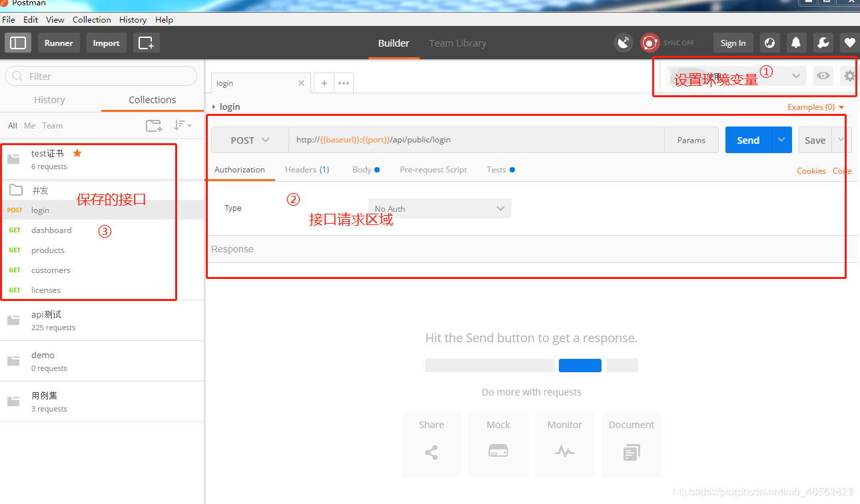The image size is (860, 504).
Task: Switch to the Team Library tab
Action: [458, 43]
